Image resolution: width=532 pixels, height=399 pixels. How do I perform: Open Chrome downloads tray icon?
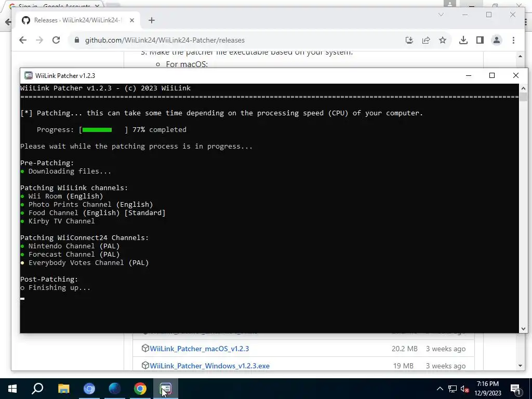tap(463, 40)
